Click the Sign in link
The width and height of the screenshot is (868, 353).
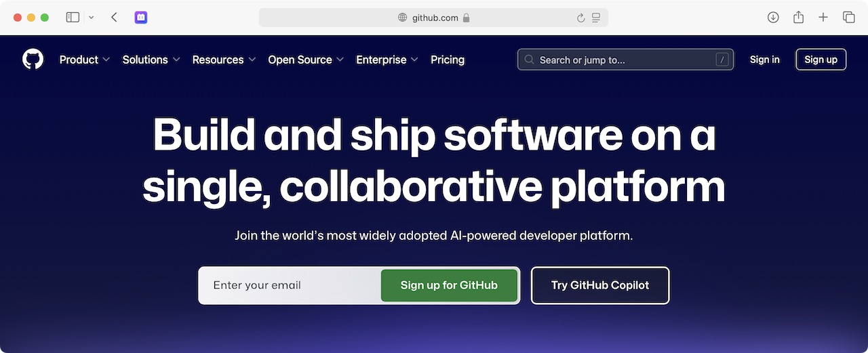pos(764,60)
